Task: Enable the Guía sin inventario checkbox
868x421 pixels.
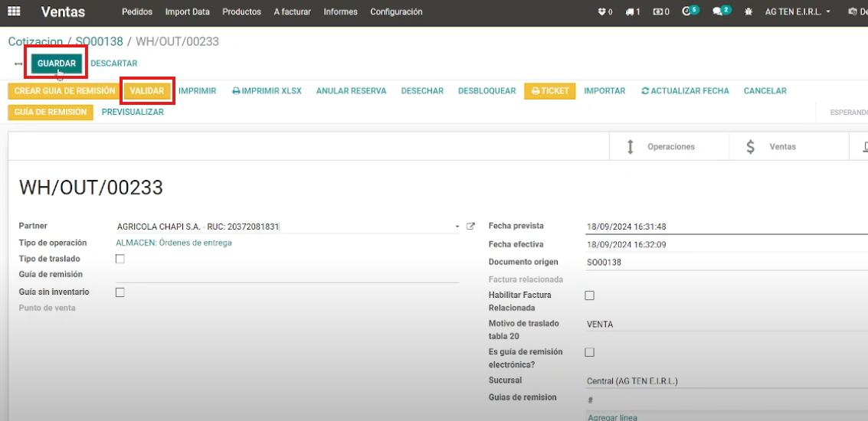Action: [x=120, y=292]
